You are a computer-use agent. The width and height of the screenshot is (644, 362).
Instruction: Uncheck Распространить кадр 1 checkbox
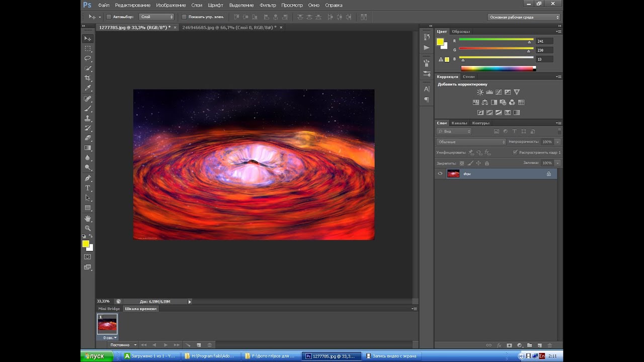pyautogui.click(x=515, y=152)
